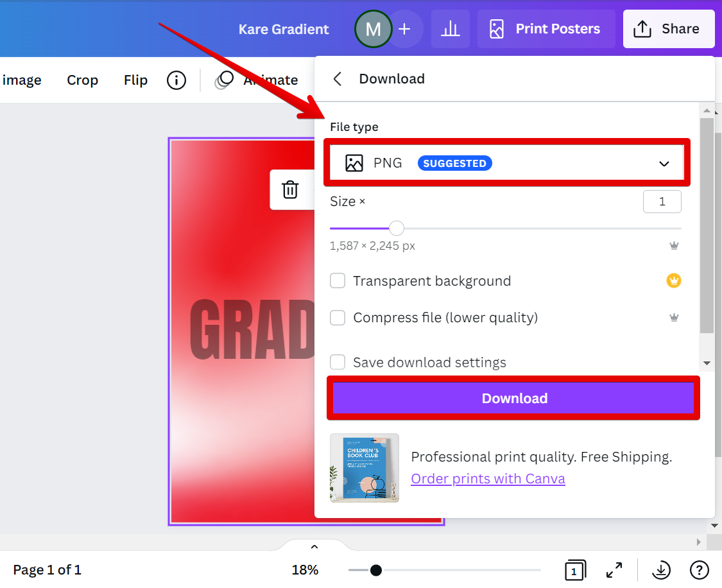Open Order prints with Canva link
Viewport: 722px width, 588px height.
[488, 478]
